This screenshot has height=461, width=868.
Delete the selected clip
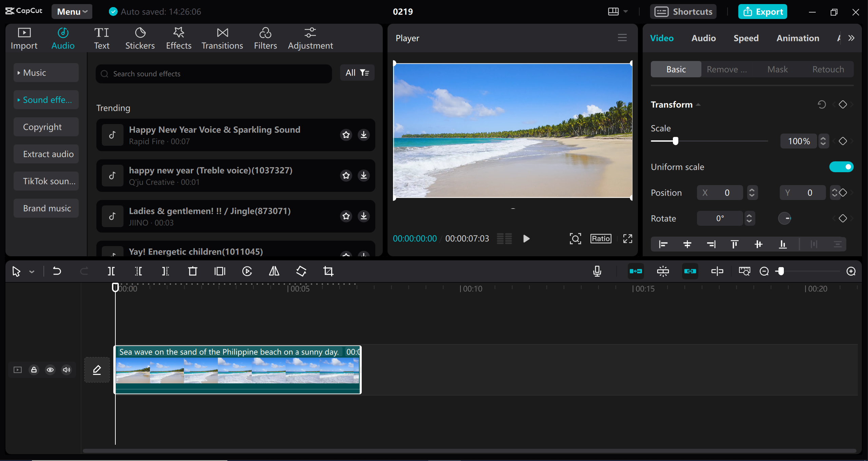click(192, 271)
